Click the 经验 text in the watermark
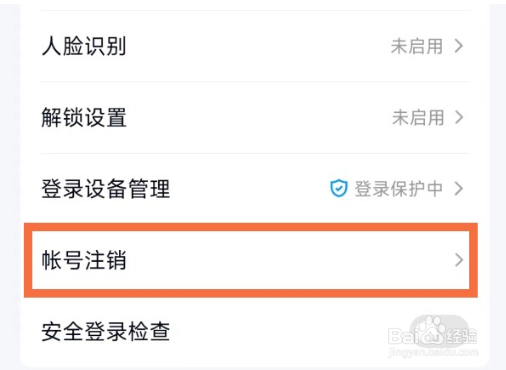The height and width of the screenshot is (370, 506). pyautogui.click(x=461, y=337)
